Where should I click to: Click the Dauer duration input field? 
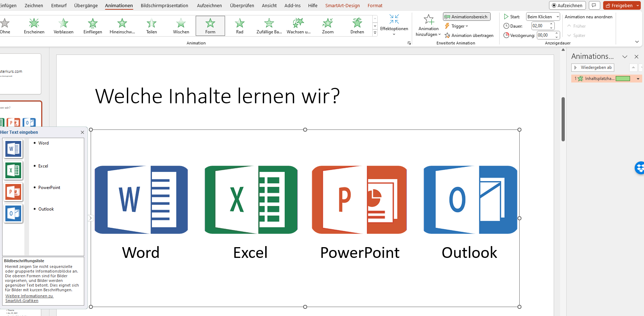540,26
